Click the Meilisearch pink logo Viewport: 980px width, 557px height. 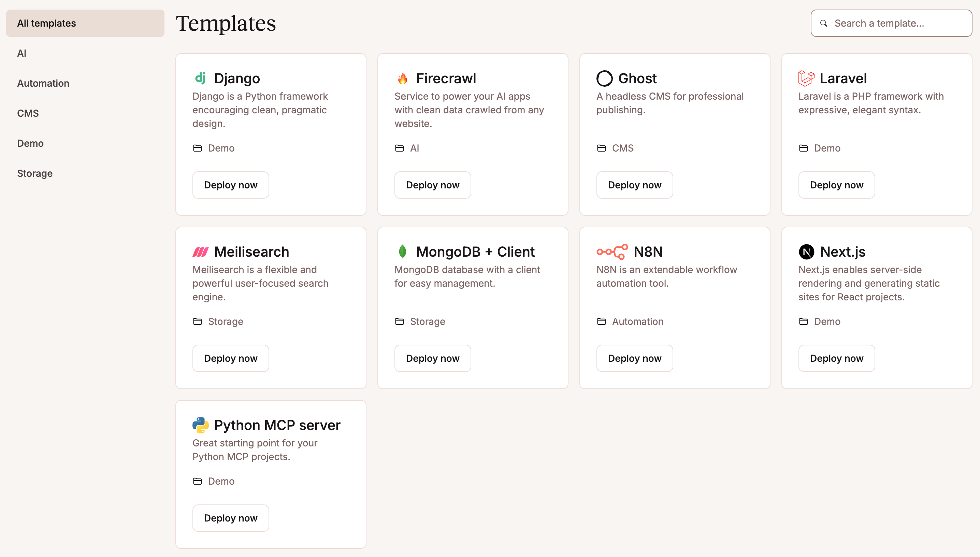(200, 252)
